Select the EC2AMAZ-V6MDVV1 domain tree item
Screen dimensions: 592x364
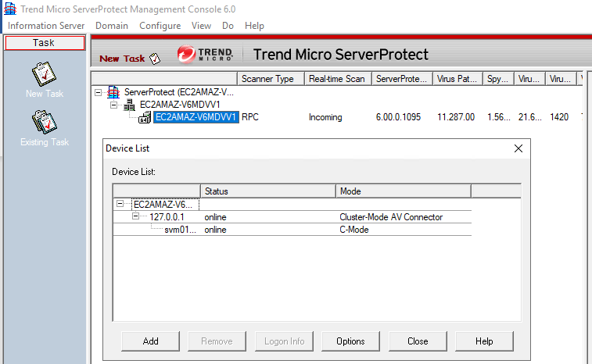(x=180, y=105)
